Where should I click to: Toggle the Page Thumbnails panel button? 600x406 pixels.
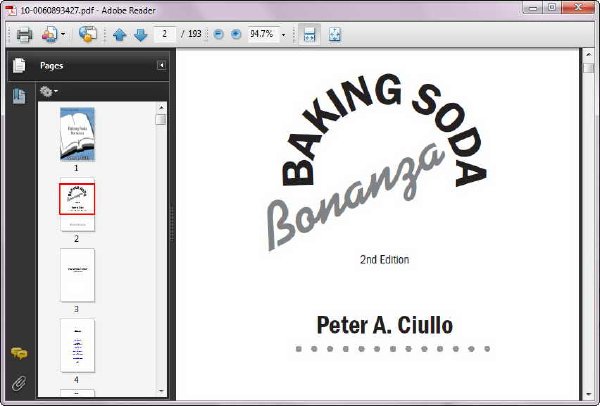point(19,96)
